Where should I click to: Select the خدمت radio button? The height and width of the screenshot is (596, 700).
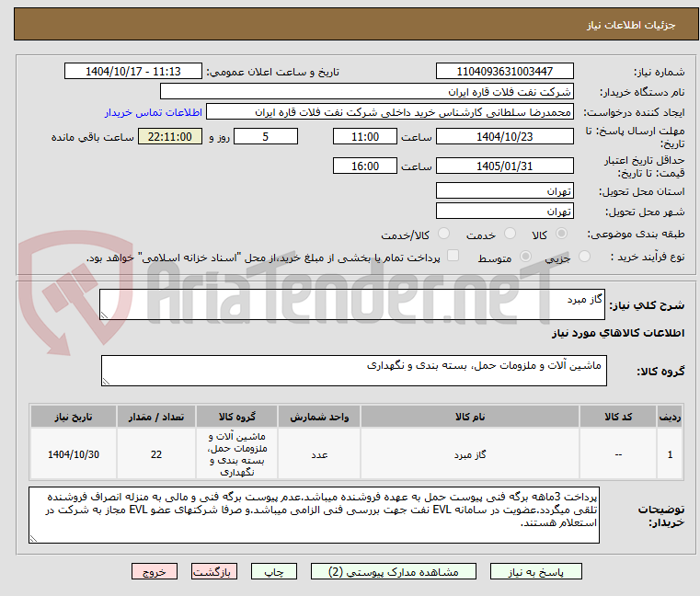pyautogui.click(x=510, y=234)
